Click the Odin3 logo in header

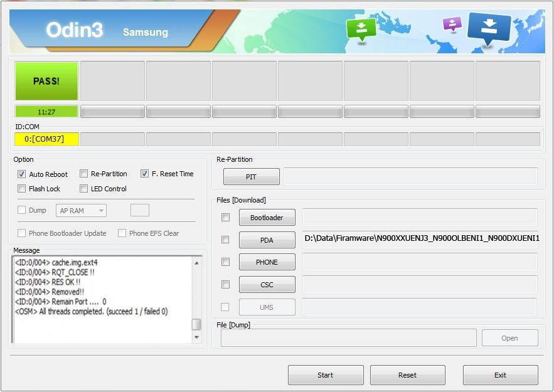(75, 29)
